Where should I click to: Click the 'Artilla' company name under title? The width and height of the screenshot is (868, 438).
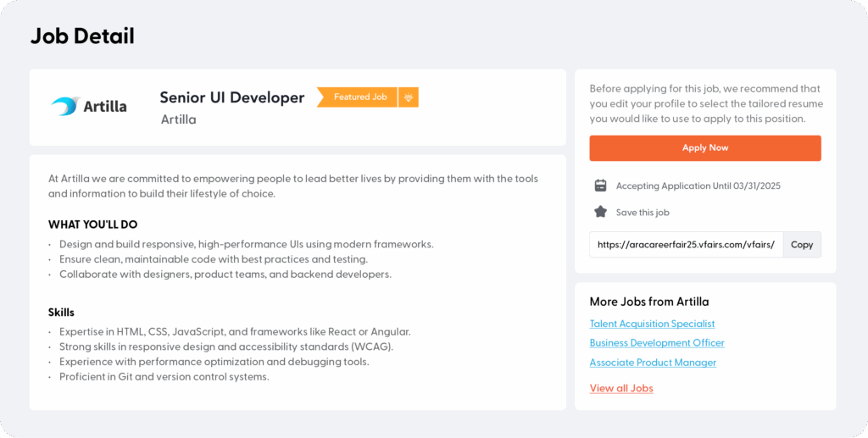[178, 119]
